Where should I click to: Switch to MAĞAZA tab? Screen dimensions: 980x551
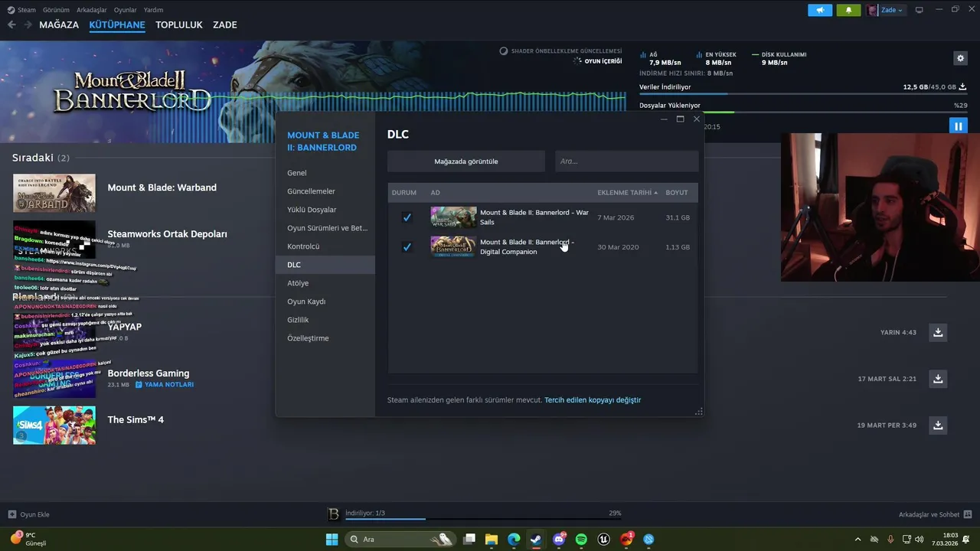tap(59, 24)
